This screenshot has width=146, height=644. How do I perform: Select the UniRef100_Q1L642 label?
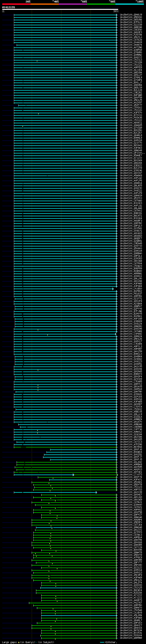[131, 462]
